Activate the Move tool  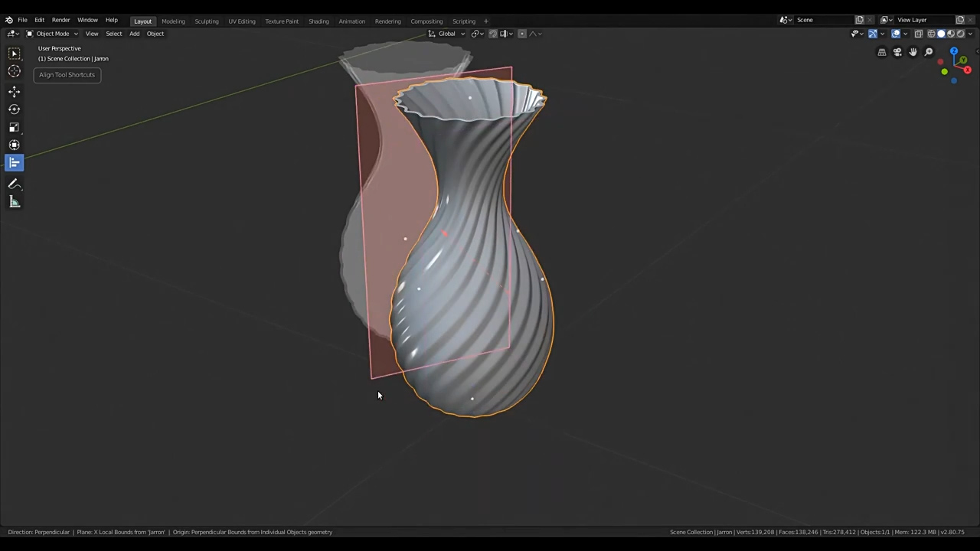(14, 92)
